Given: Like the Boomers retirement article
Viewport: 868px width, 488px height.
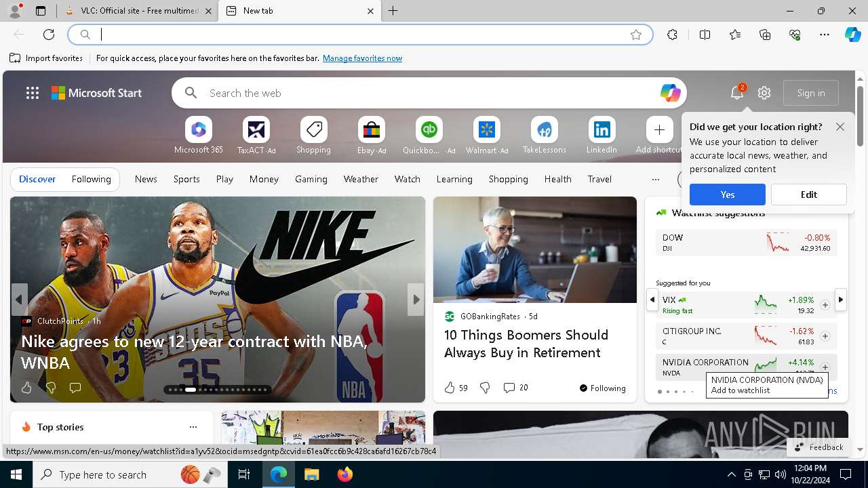Looking at the screenshot, I should pos(456,388).
